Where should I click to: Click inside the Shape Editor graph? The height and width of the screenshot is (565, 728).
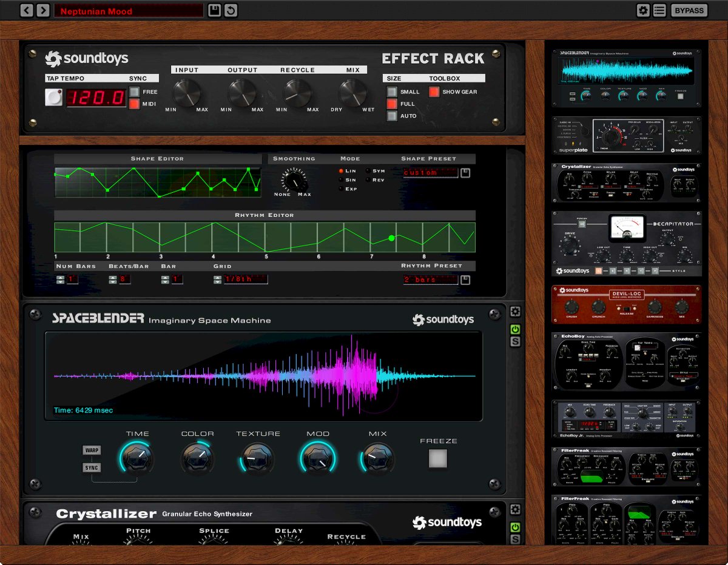158,181
